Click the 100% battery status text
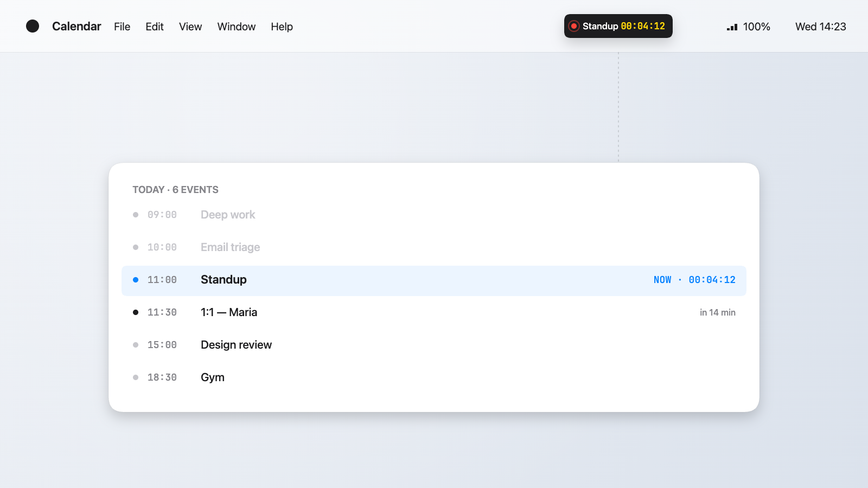Image resolution: width=868 pixels, height=488 pixels. [757, 27]
